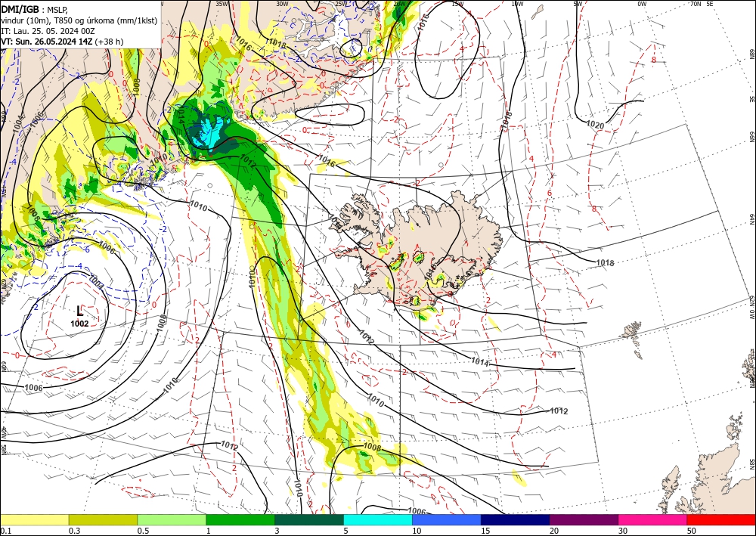
Task: Select the 'VT: Sun. 26.05.2024 14Z' line
Action: [x=47, y=42]
